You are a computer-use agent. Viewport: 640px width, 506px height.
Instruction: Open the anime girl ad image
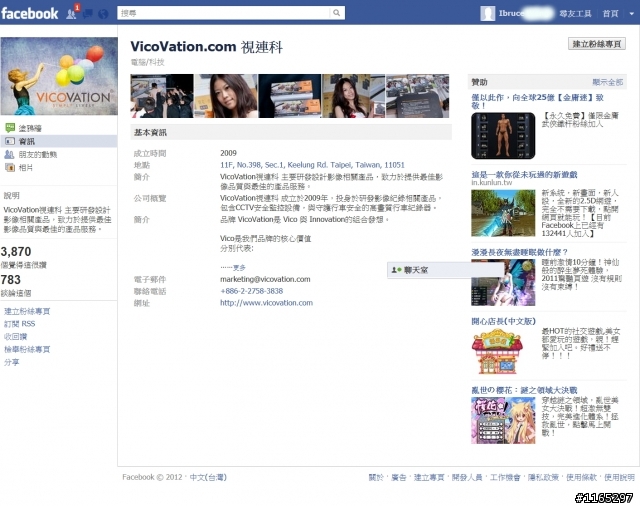point(503,421)
